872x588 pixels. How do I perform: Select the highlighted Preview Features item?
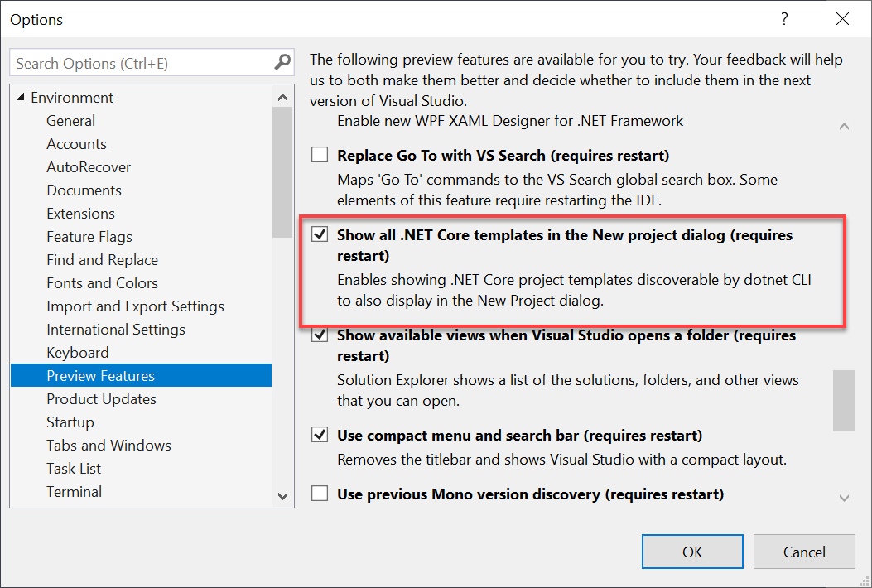coord(142,375)
